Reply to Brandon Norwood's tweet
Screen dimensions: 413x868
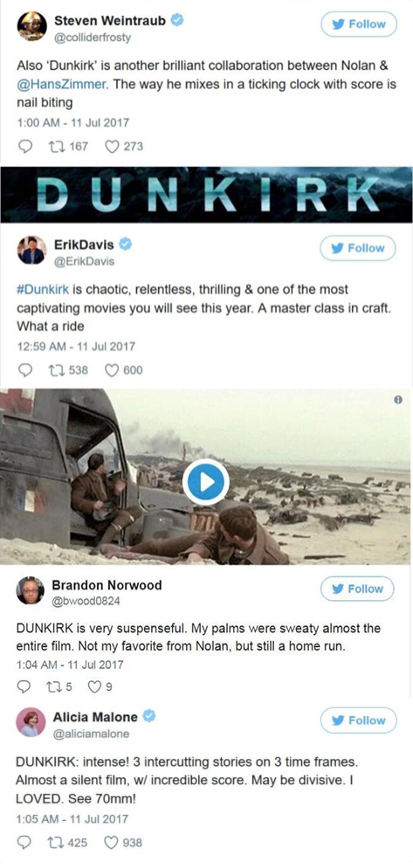point(24,687)
